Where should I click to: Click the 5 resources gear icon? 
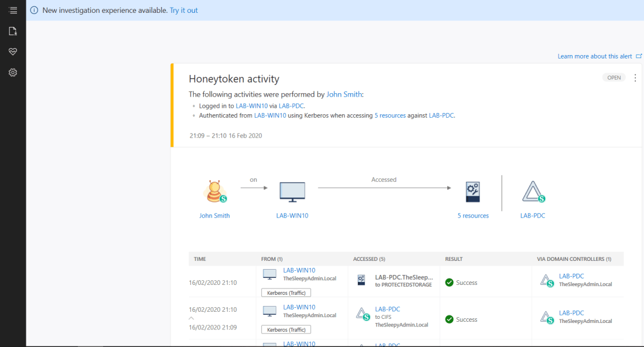473,192
